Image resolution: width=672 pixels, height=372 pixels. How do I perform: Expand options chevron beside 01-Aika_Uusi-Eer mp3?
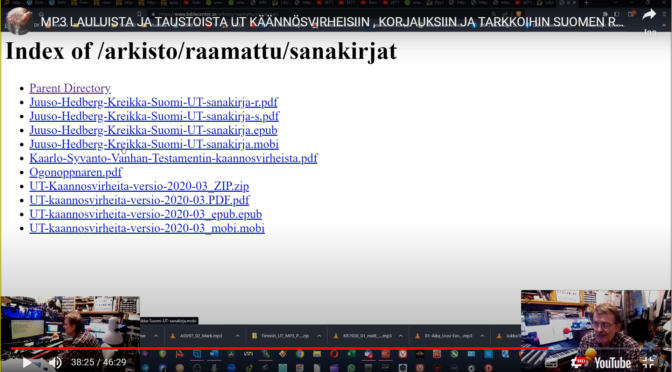click(x=482, y=336)
